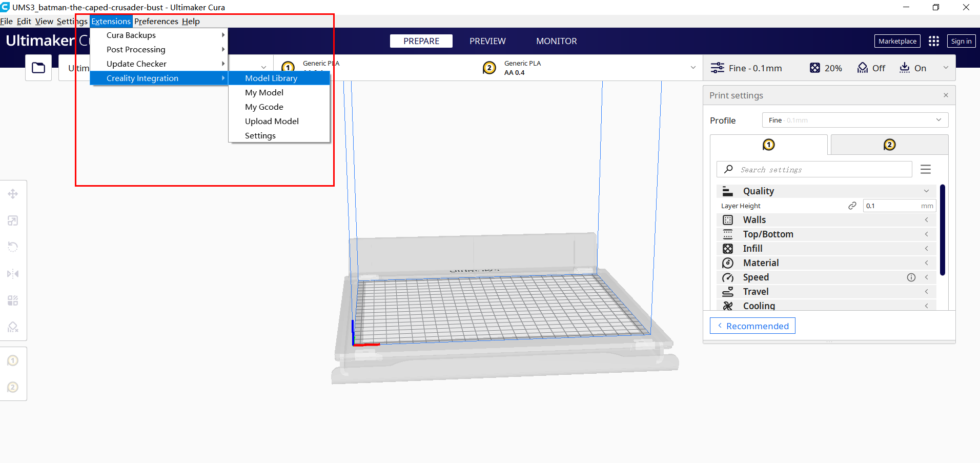Click the settings visibility hamburger icon

pyautogui.click(x=925, y=169)
